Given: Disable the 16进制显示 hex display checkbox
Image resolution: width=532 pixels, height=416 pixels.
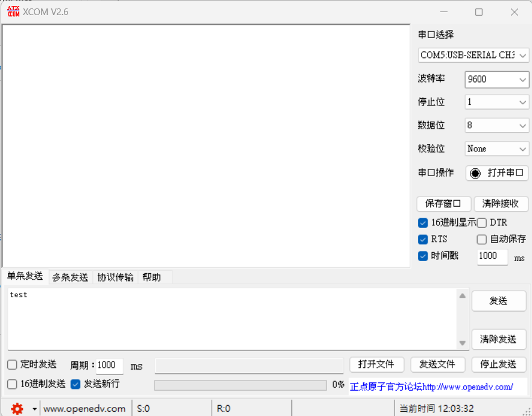Looking at the screenshot, I should tap(422, 222).
